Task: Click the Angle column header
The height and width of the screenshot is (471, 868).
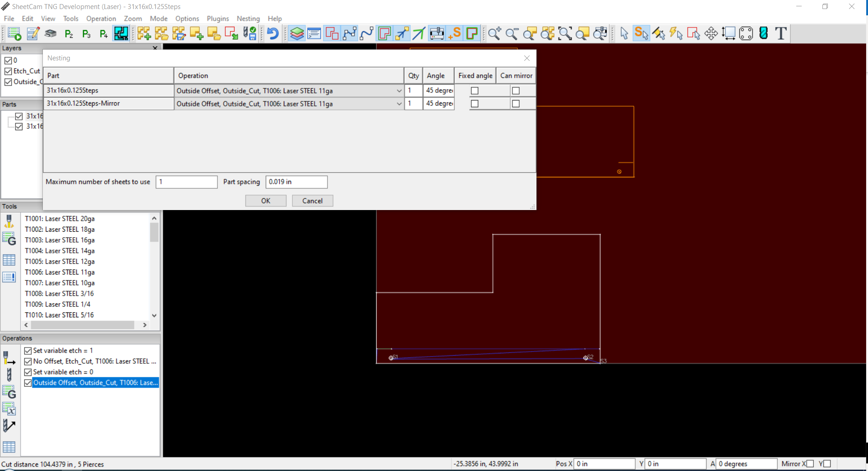Action: tap(439, 76)
